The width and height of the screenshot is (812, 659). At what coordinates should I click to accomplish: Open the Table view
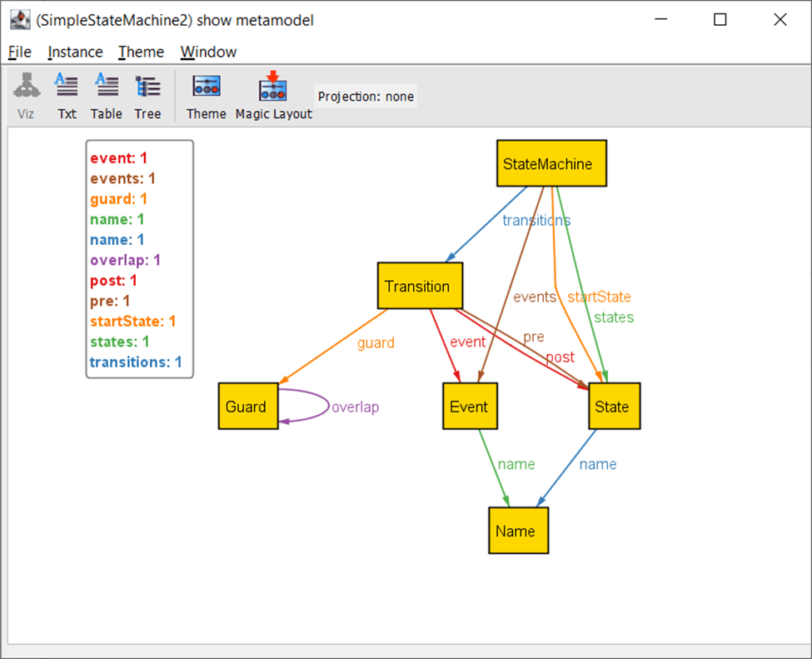pos(107,96)
